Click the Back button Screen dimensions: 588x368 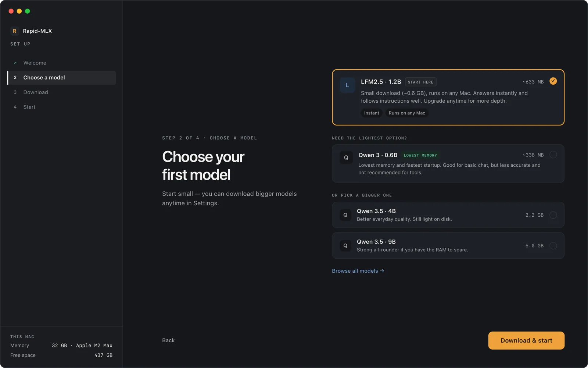pyautogui.click(x=168, y=340)
